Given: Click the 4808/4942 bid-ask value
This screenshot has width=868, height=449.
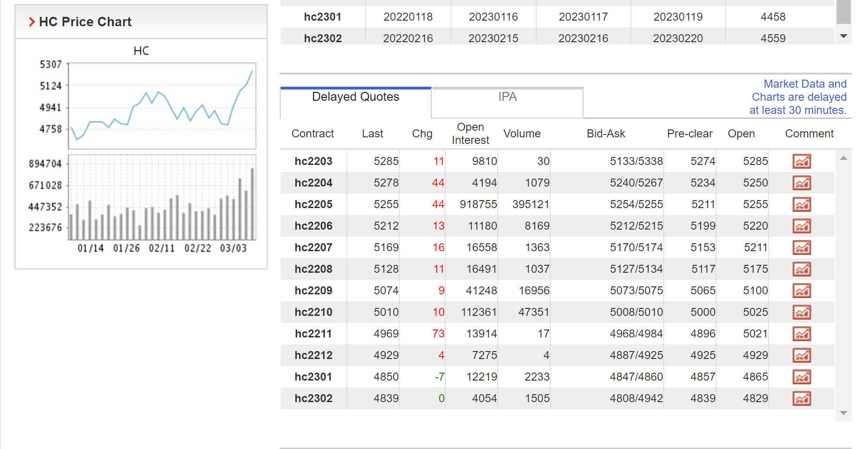Looking at the screenshot, I should [x=636, y=398].
